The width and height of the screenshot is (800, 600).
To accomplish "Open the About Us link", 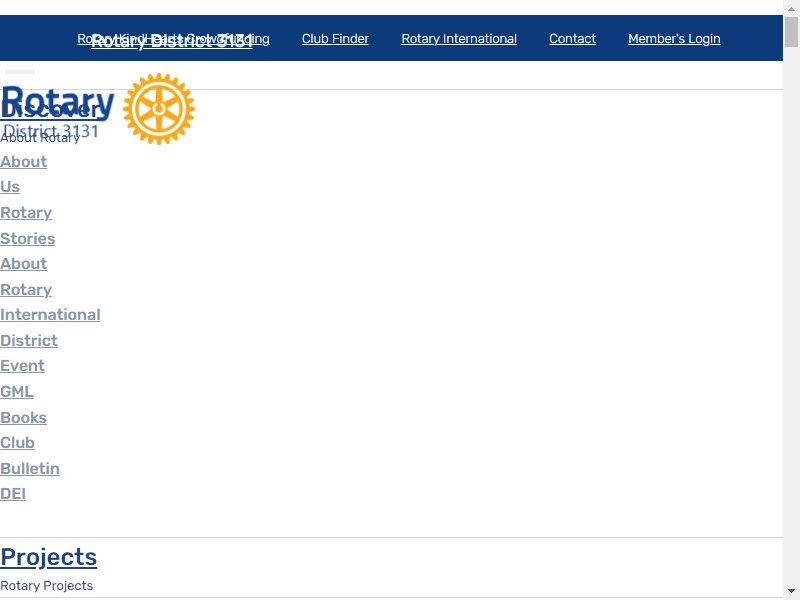I will pyautogui.click(x=23, y=174).
